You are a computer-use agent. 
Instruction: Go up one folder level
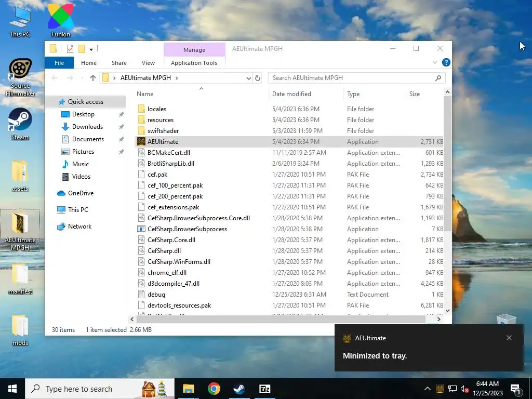(x=92, y=78)
